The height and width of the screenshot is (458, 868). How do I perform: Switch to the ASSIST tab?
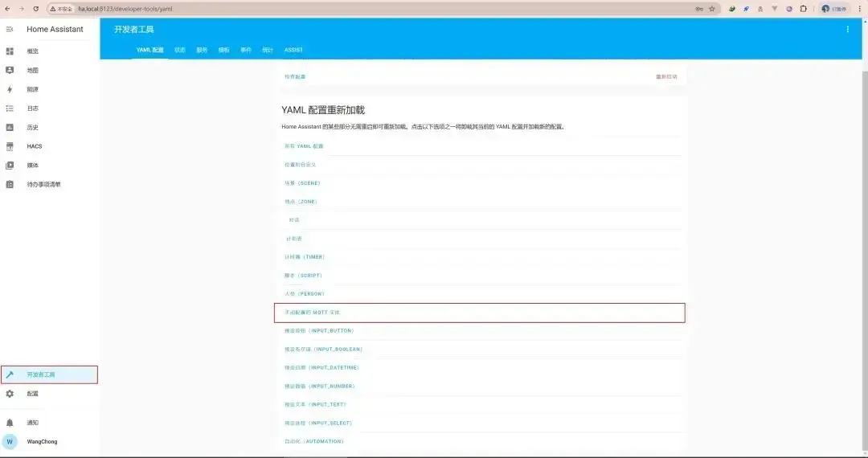(x=293, y=50)
